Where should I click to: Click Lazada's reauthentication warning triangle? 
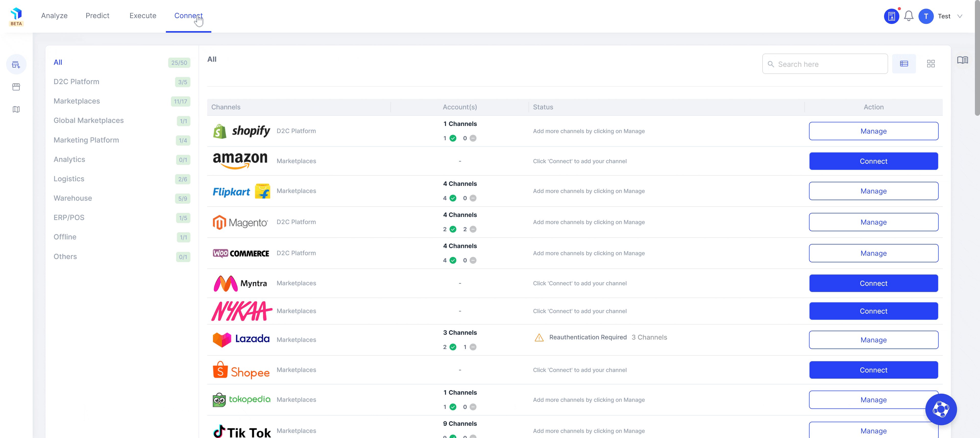pos(539,337)
